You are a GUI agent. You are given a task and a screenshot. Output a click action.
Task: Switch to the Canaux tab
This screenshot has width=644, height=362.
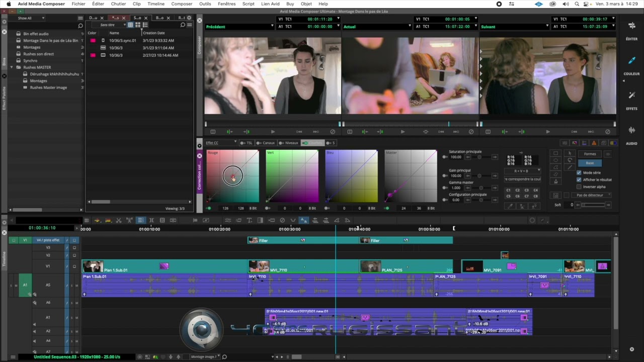point(266,143)
